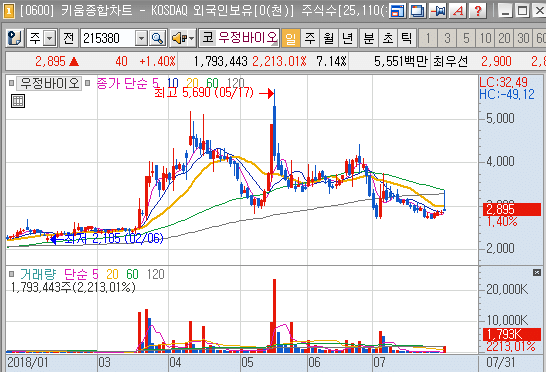
Task: Open the 주 asset type dropdown
Action: 50,38
